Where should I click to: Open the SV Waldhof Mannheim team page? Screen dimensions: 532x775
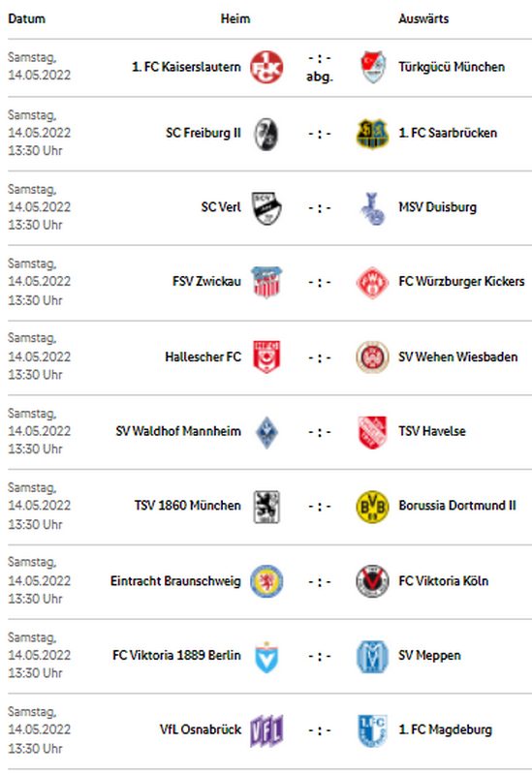[x=178, y=431]
